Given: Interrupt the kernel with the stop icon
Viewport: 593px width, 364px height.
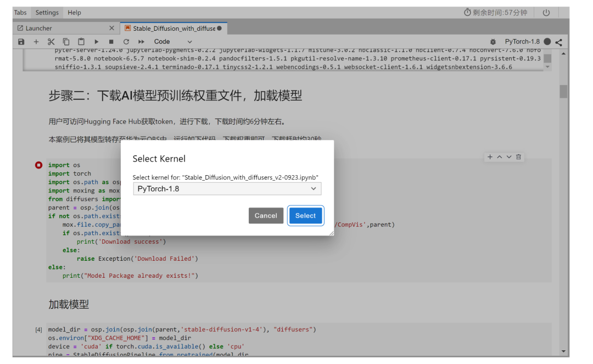Looking at the screenshot, I should tap(111, 42).
